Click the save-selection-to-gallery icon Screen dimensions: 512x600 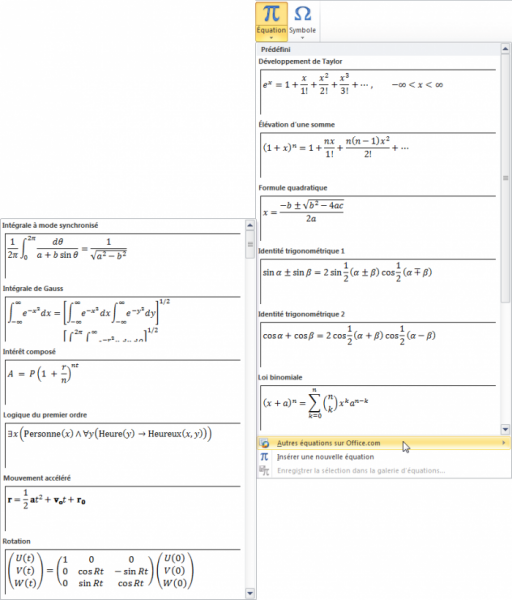pos(264,471)
